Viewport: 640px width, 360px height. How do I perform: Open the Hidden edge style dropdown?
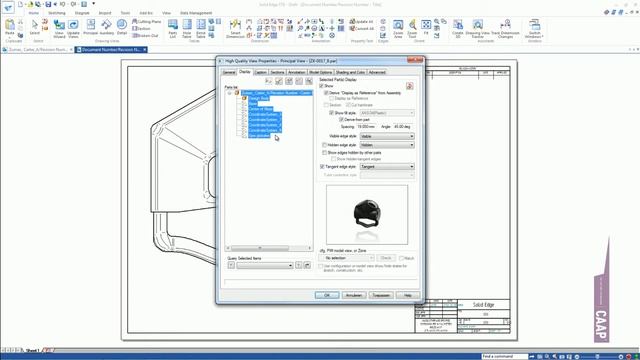tap(387, 145)
